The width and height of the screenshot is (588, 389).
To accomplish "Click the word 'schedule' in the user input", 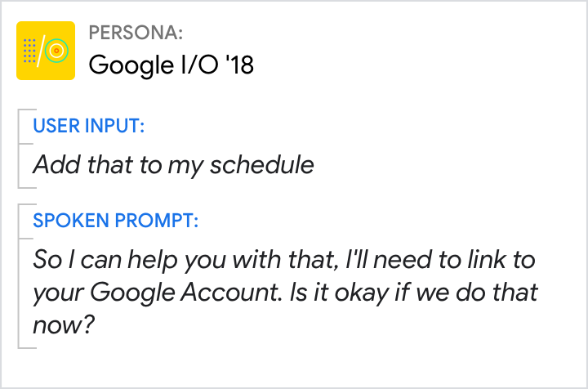I will tap(261, 165).
